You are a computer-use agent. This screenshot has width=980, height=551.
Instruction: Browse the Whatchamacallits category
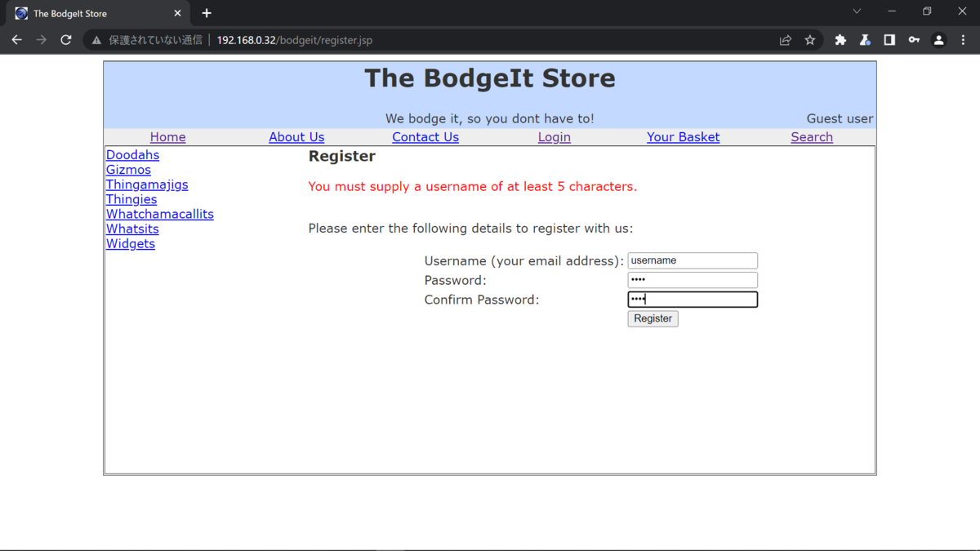coord(160,214)
